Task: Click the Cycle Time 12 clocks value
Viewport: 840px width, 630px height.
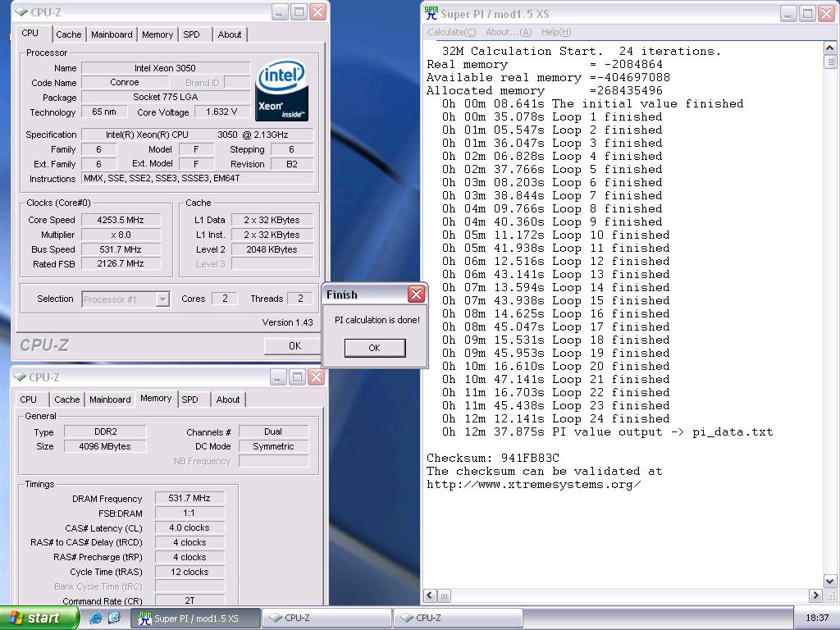Action: [189, 572]
